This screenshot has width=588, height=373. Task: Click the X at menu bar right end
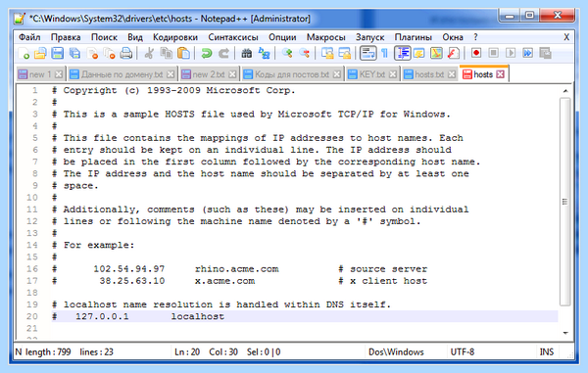click(566, 37)
